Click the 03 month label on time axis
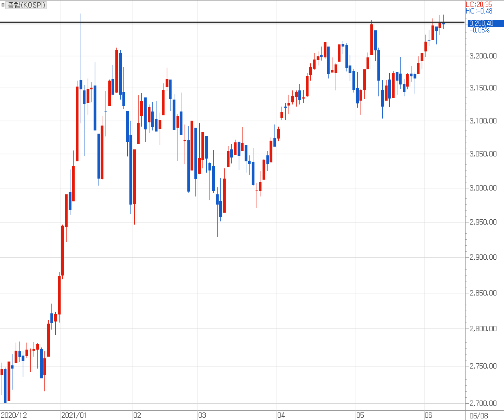The height and width of the screenshot is (420, 504). (x=202, y=415)
